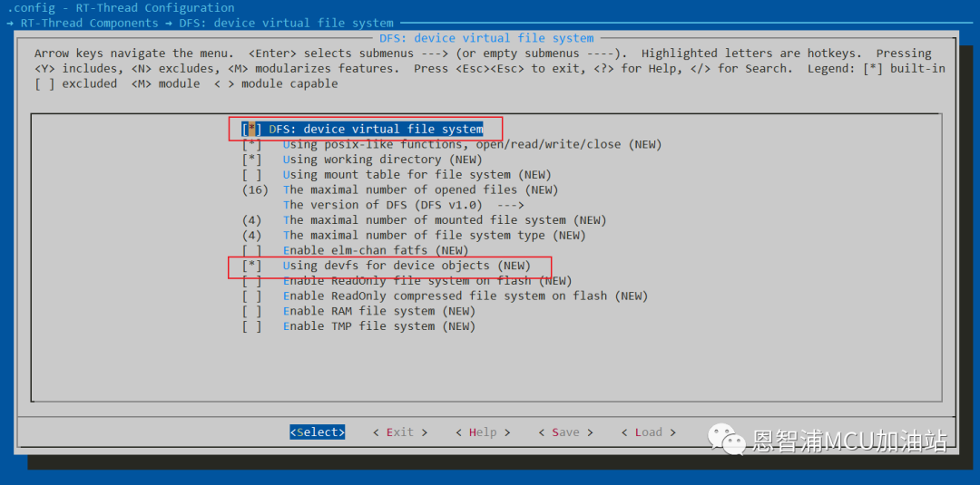Screen dimensions: 980x485
Task: Toggle Using devfs for device objects
Action: pos(251,266)
